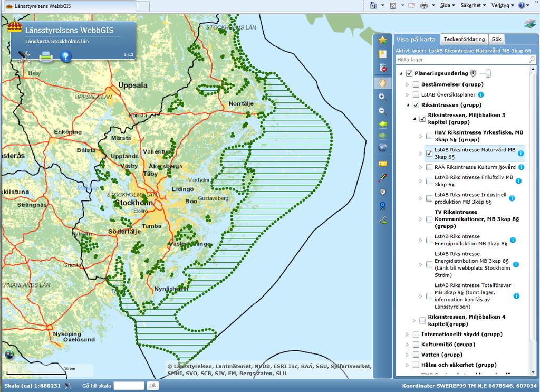Go to next map extent arrow

(382, 136)
